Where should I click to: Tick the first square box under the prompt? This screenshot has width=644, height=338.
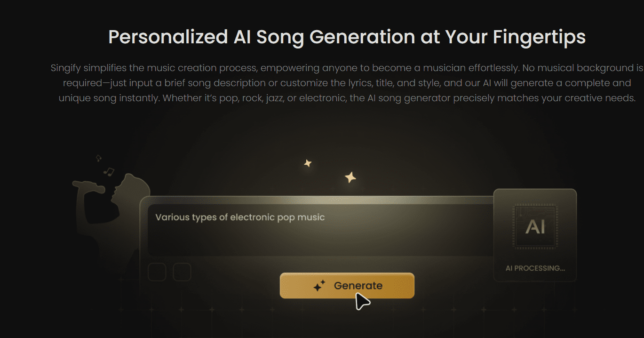pyautogui.click(x=157, y=272)
